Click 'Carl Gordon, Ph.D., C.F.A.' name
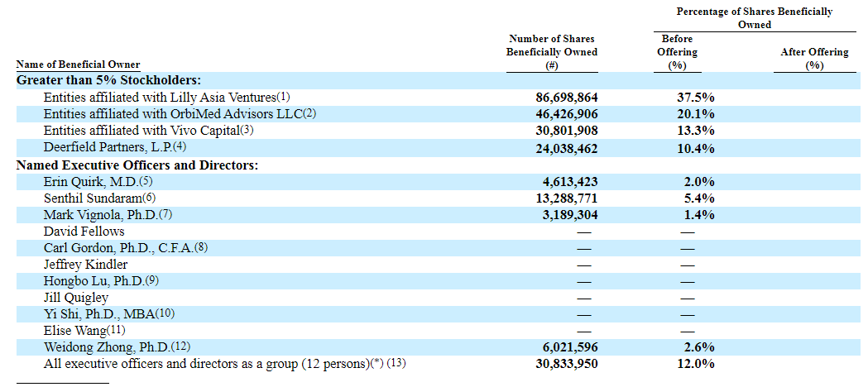 click(x=118, y=248)
